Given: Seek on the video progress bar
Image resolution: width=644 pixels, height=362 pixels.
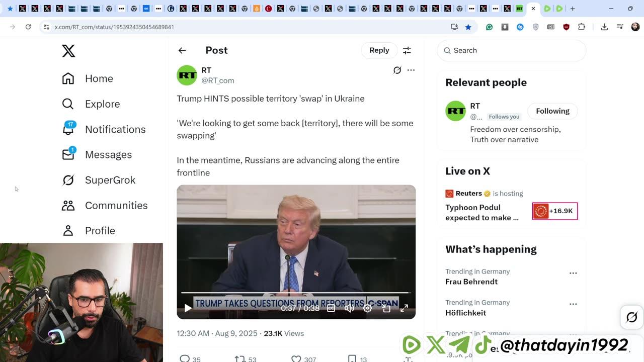Looking at the screenshot, I should pyautogui.click(x=296, y=292).
